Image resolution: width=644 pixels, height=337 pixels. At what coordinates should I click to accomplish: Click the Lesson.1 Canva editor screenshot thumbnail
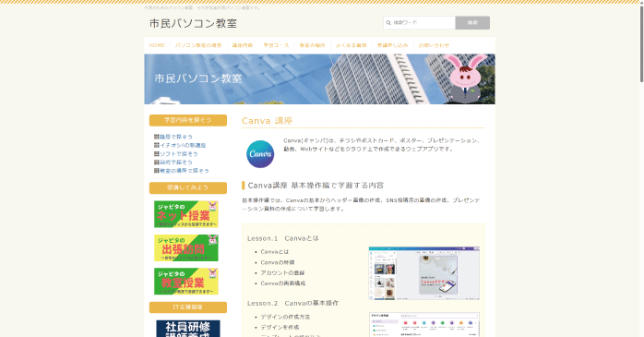pos(423,273)
